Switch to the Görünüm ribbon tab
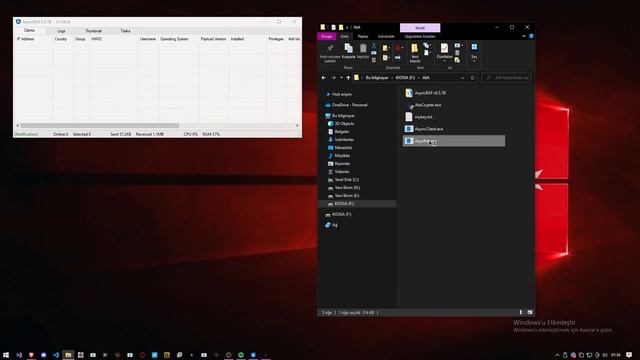This screenshot has width=640, height=360. coord(386,36)
